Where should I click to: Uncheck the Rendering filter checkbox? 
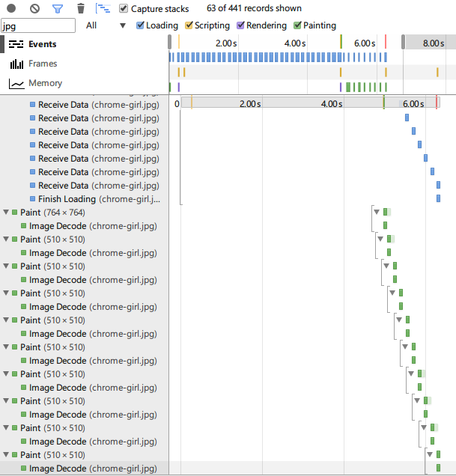coord(241,25)
